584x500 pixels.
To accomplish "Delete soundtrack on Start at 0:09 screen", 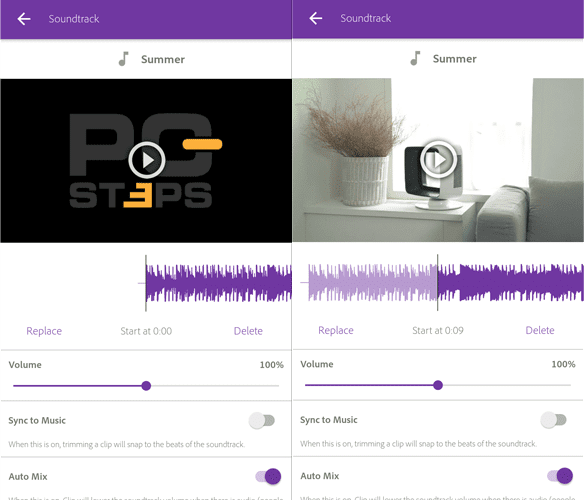I will click(x=540, y=330).
